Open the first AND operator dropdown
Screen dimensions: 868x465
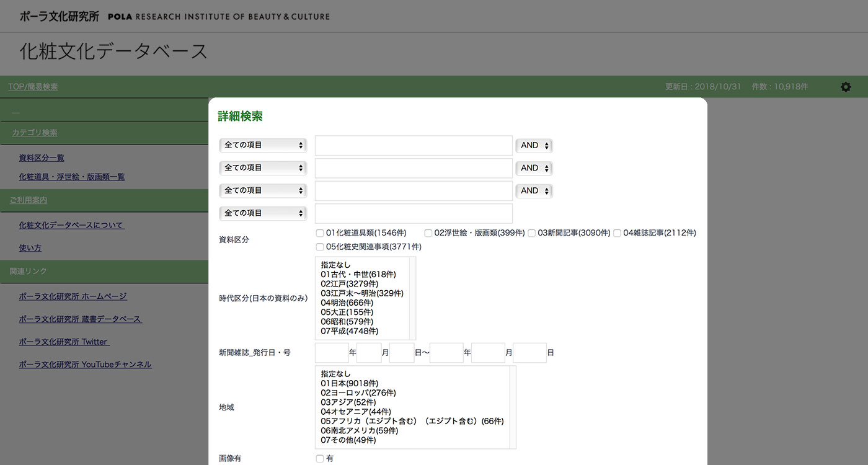pyautogui.click(x=534, y=146)
